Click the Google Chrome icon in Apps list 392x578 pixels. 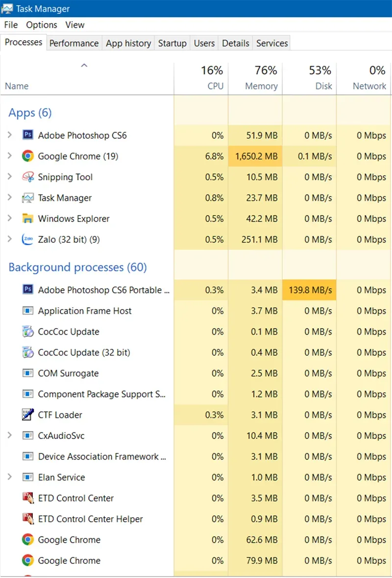pos(28,156)
